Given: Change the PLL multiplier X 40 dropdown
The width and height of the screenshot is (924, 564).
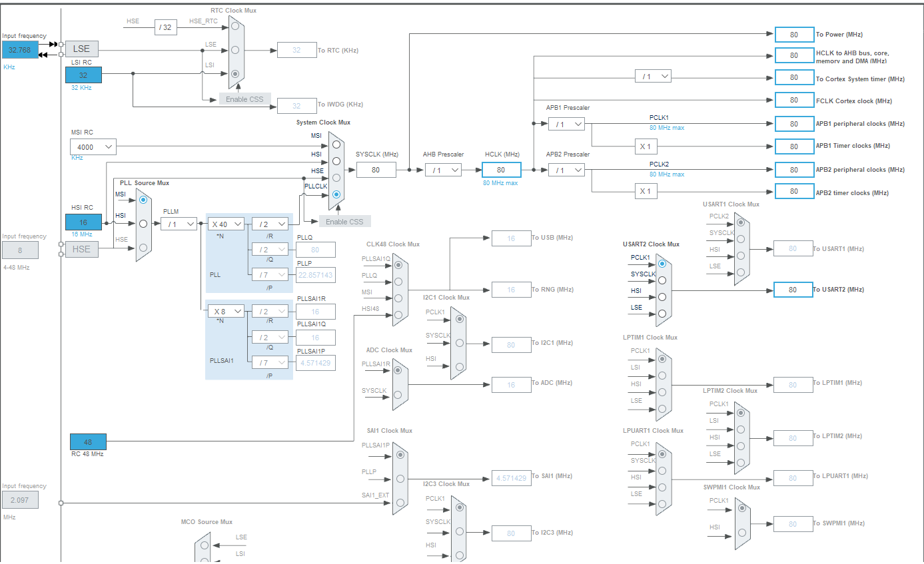Looking at the screenshot, I should (226, 224).
